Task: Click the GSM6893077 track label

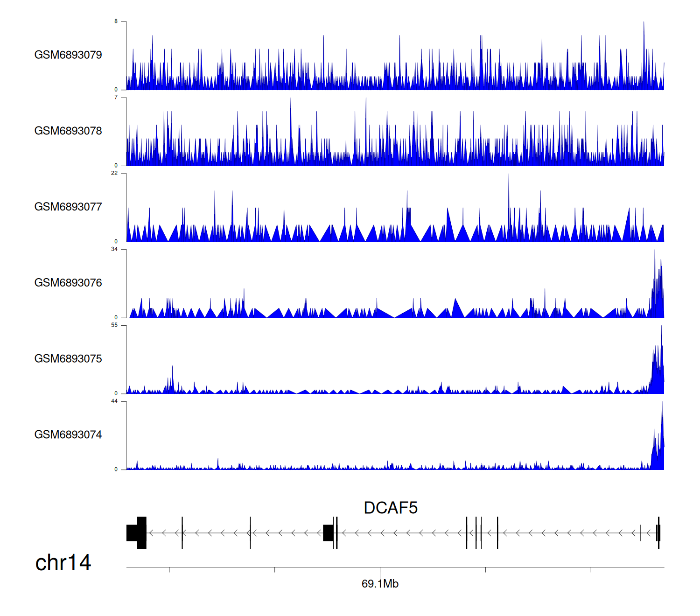Action: point(68,207)
